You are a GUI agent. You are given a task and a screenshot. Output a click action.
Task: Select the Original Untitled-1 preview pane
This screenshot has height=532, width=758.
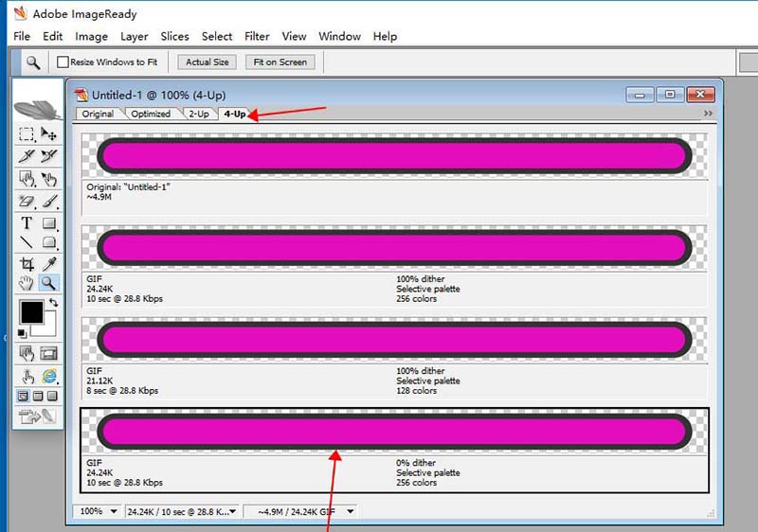(x=394, y=174)
